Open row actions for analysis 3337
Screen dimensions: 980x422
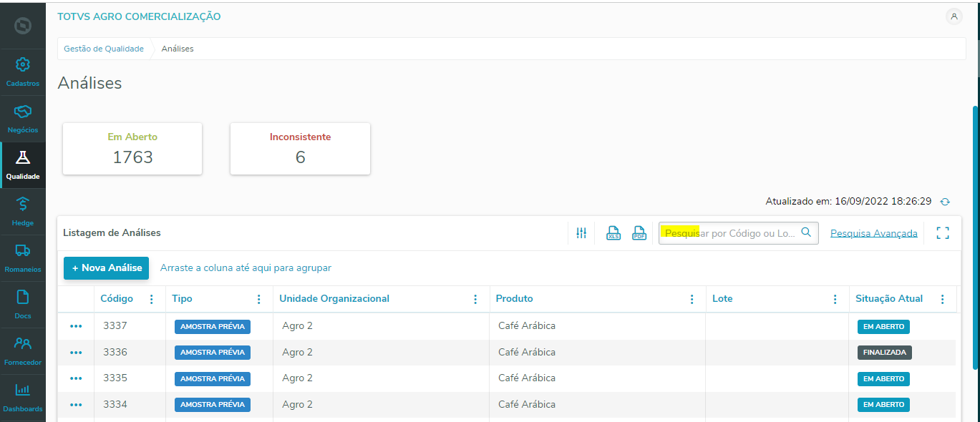coord(76,326)
